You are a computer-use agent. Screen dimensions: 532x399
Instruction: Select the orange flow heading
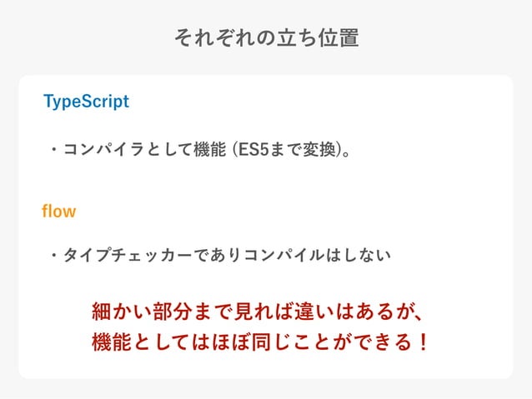[58, 211]
